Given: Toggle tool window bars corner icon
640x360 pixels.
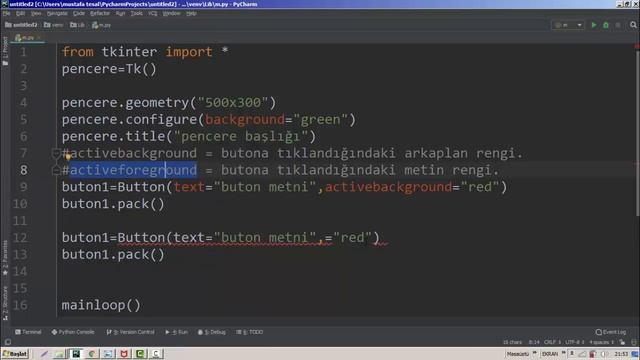Looking at the screenshot, I should [x=8, y=342].
